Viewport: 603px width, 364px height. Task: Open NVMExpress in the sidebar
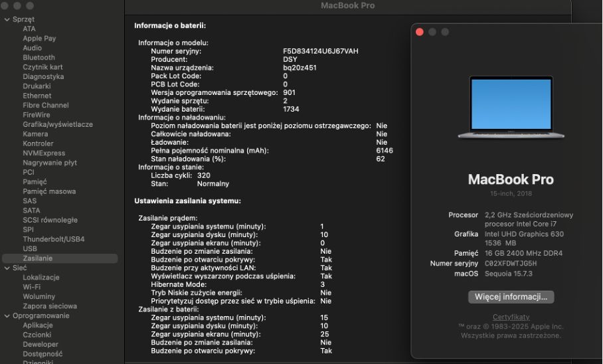(x=44, y=153)
